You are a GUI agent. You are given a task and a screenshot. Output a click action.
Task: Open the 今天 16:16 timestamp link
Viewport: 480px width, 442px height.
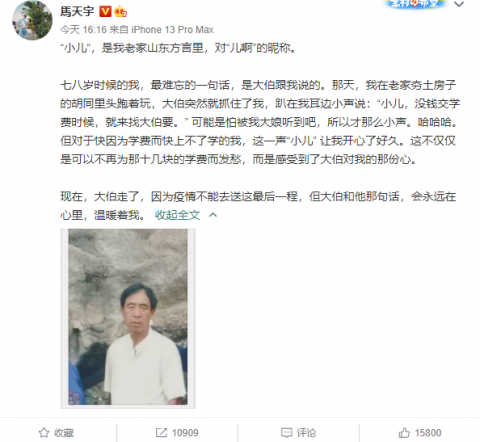tap(83, 30)
